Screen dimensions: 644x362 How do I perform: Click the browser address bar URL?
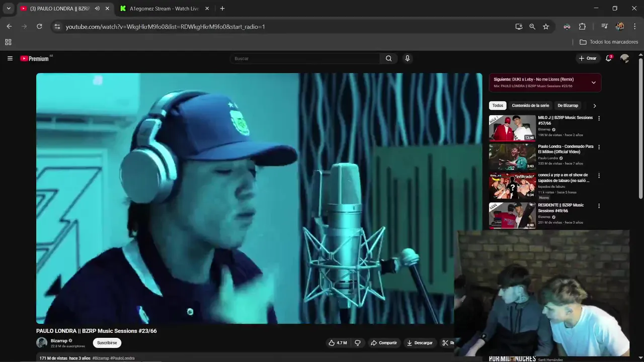[165, 27]
